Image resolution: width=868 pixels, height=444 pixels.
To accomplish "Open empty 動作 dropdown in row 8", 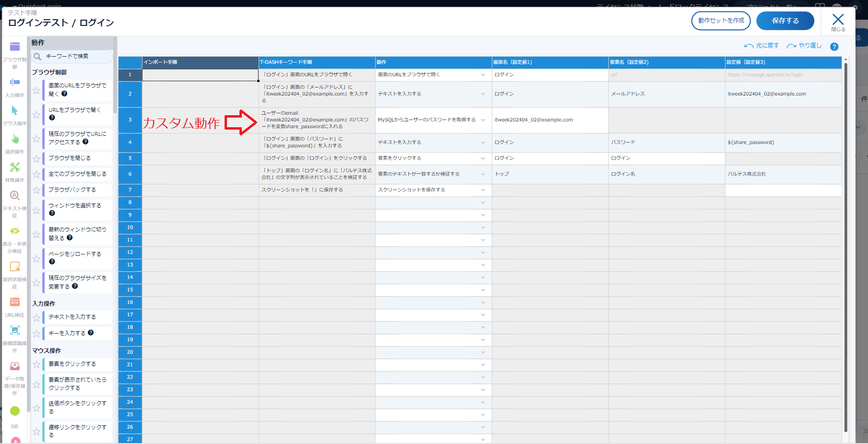I will click(x=483, y=203).
